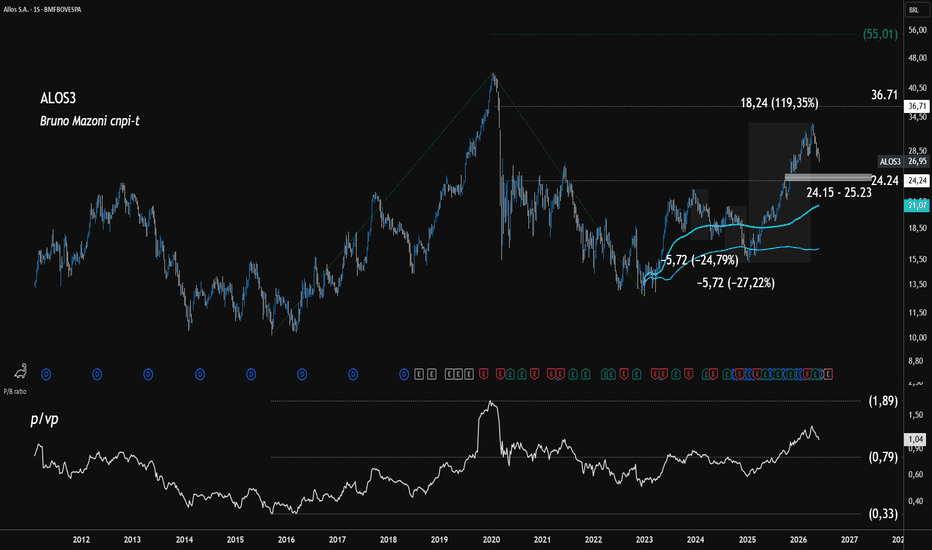Select the P/B ratio indicator label
Viewport: 932px width, 550px height.
[15, 391]
